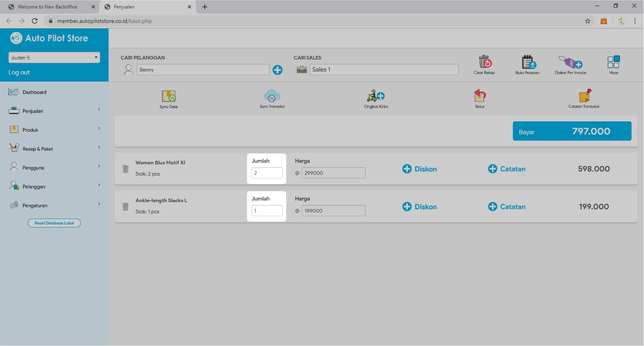Open Catatan Transaksi note icon
644x346 pixels.
click(x=584, y=96)
